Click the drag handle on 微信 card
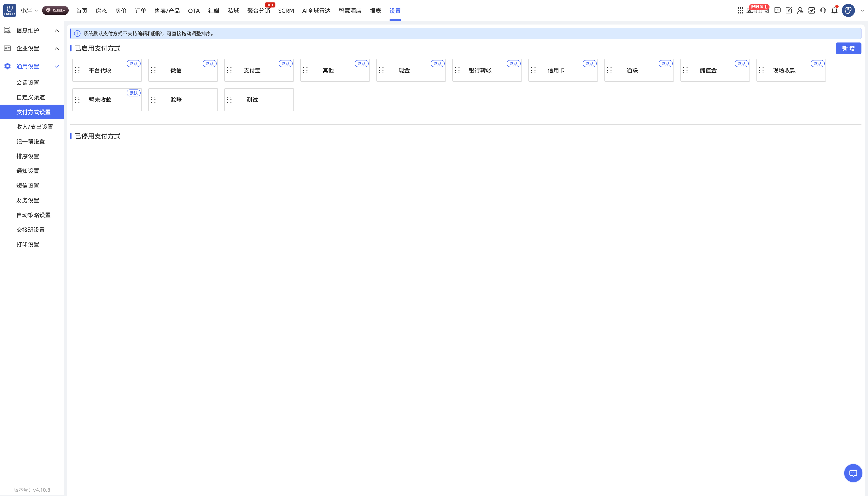Image resolution: width=868 pixels, height=496 pixels. point(153,70)
